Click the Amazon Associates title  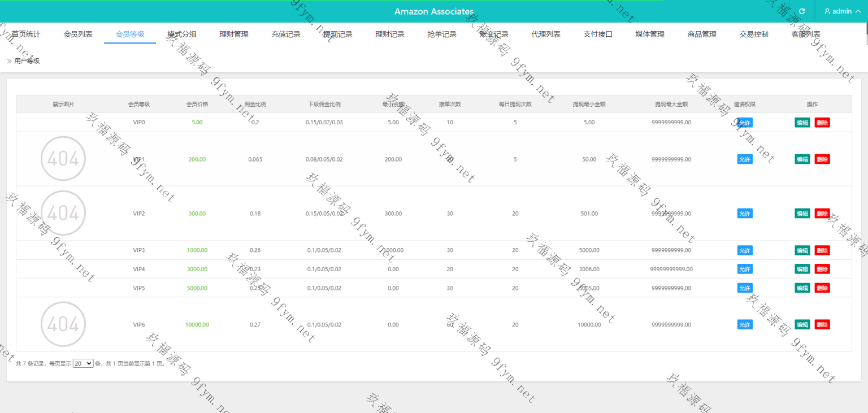[x=434, y=11]
